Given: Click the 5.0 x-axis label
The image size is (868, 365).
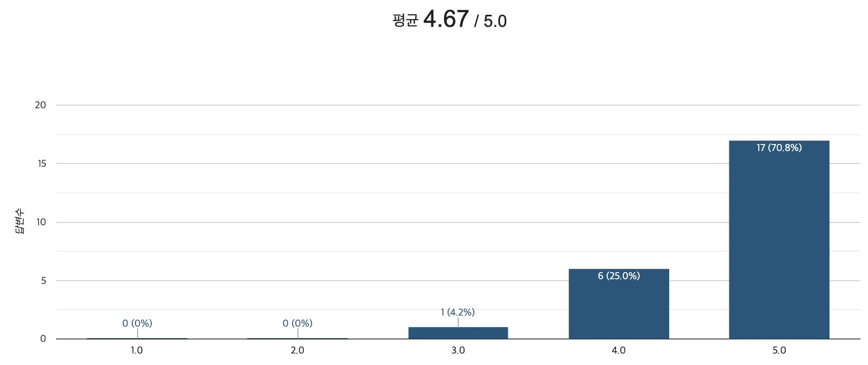Looking at the screenshot, I should [779, 351].
